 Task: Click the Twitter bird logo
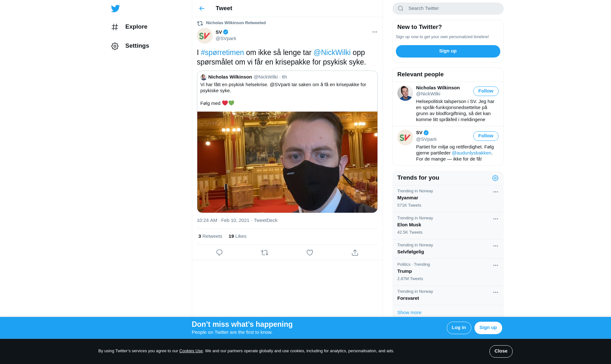(x=115, y=9)
